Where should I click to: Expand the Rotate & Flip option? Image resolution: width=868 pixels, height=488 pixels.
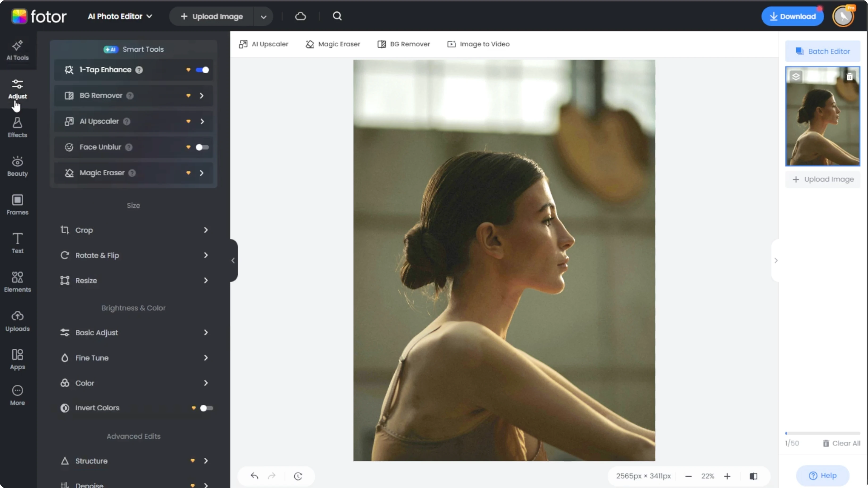(134, 255)
